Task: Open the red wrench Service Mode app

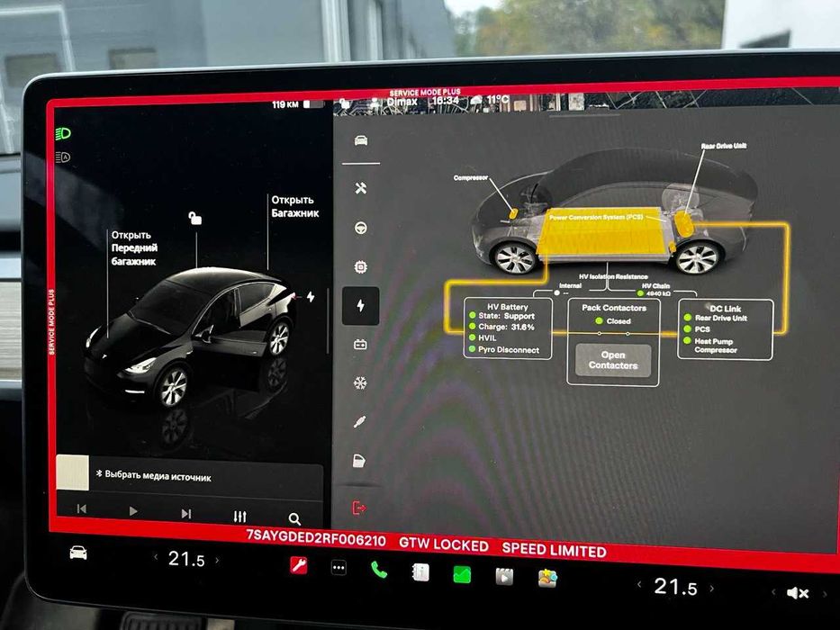Action: click(x=298, y=565)
